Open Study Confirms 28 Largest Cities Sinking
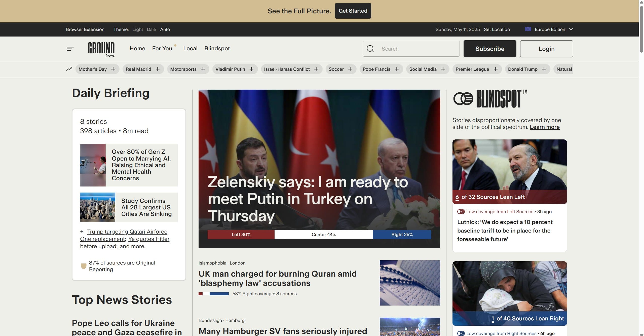The width and height of the screenshot is (644, 336). coord(146,207)
